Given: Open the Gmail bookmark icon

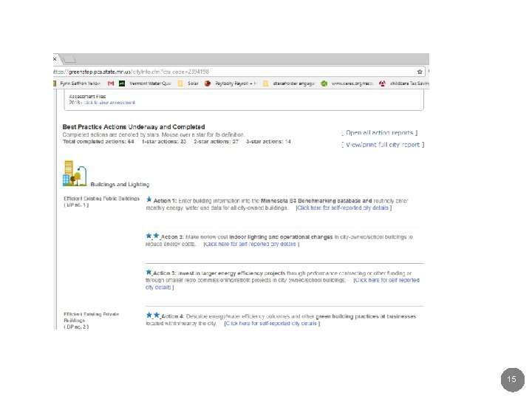Looking at the screenshot, I should click(111, 83).
